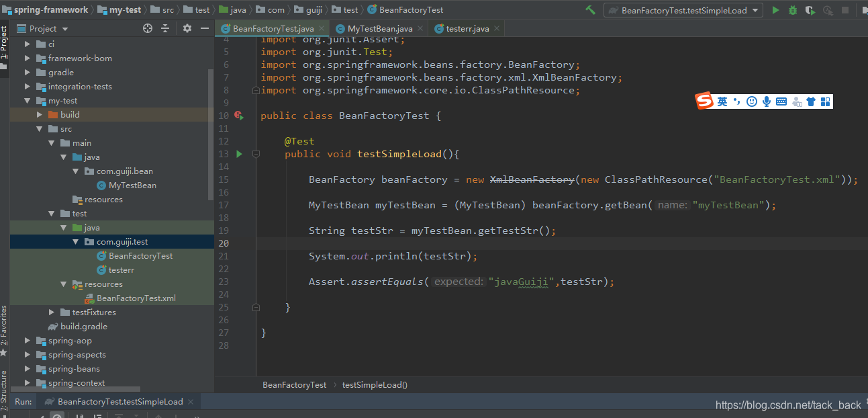The width and height of the screenshot is (868, 418).
Task: Select BeanFactoryTest class in project tree
Action: [x=135, y=256]
